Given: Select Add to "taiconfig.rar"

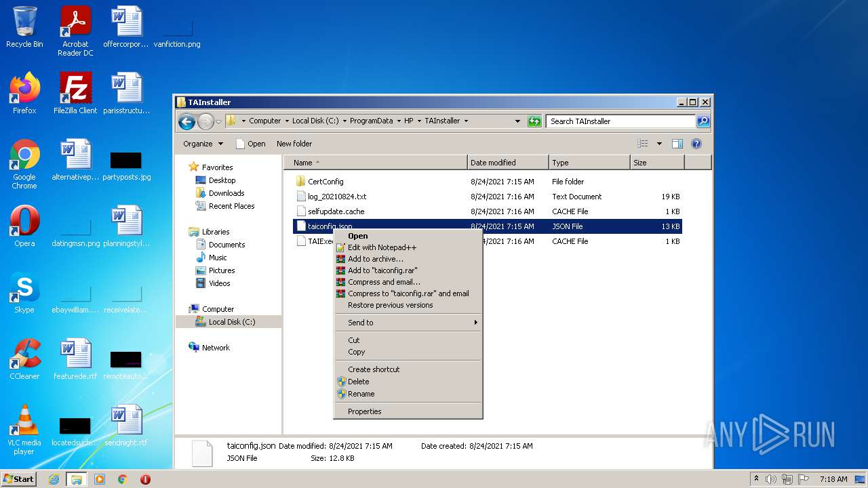Looking at the screenshot, I should [408, 270].
